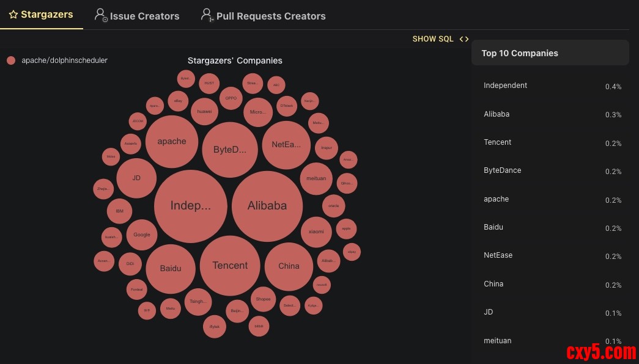Click the Top 10 Companies heading
Image resolution: width=639 pixels, height=364 pixels.
[520, 53]
